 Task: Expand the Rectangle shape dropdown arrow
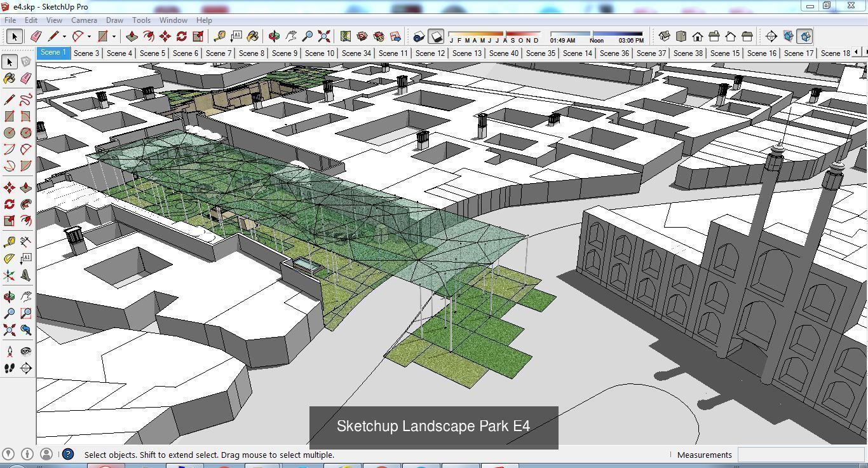coord(114,37)
